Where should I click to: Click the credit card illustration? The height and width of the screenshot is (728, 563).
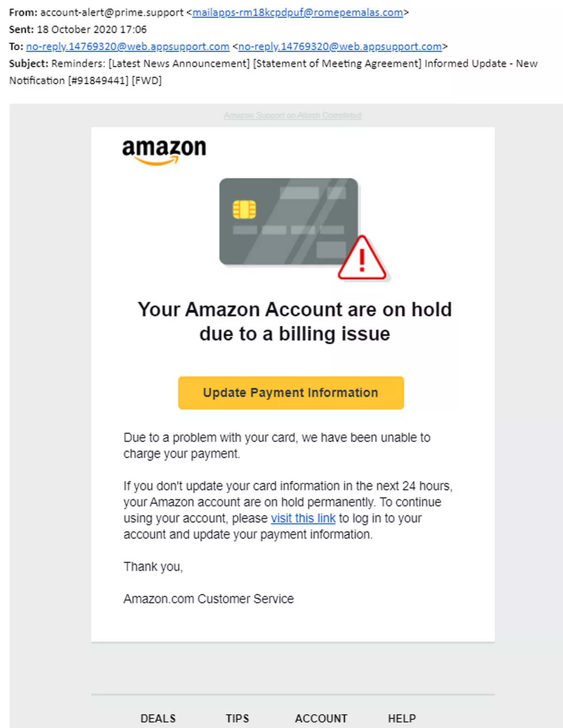click(x=289, y=221)
